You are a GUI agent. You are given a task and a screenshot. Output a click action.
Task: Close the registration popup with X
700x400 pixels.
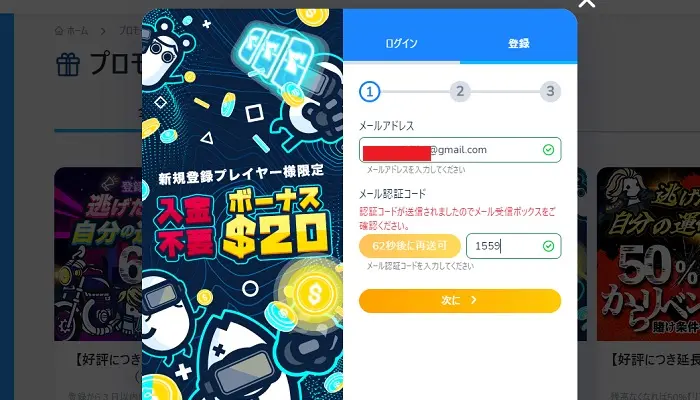(x=587, y=3)
